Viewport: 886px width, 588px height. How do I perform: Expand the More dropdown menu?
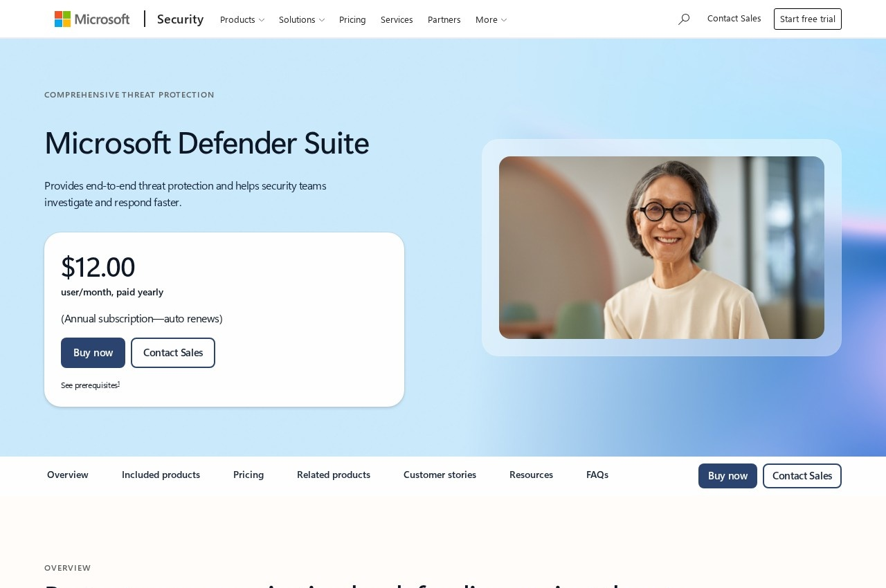[x=491, y=19]
